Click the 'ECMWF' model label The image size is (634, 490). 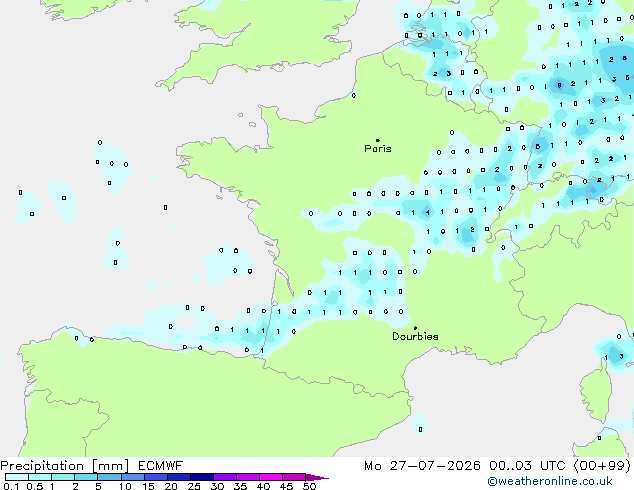[160, 466]
